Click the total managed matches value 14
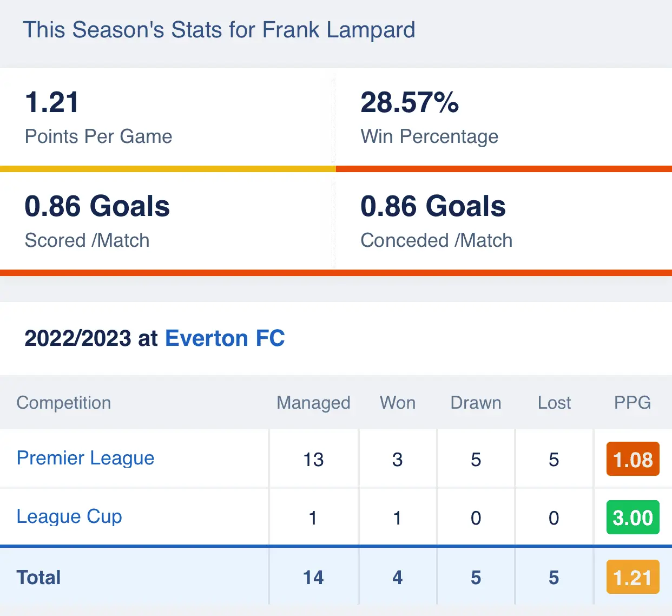This screenshot has height=616, width=672. pyautogui.click(x=313, y=578)
